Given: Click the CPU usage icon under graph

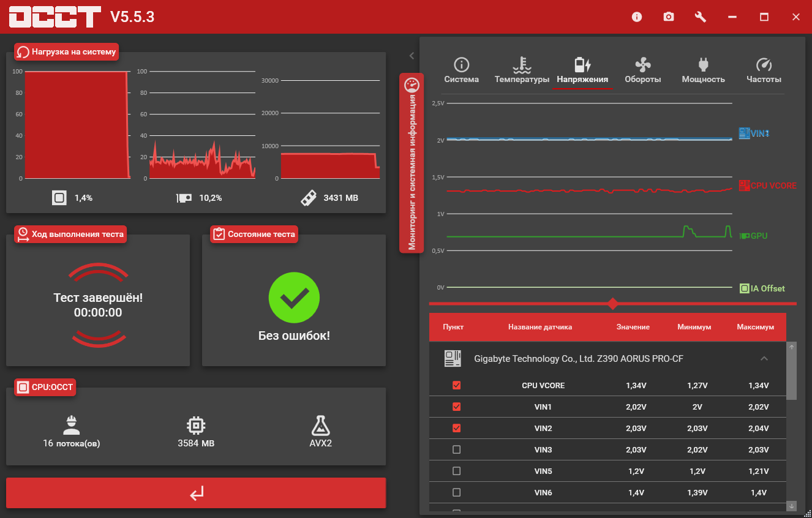Looking at the screenshot, I should [59, 198].
